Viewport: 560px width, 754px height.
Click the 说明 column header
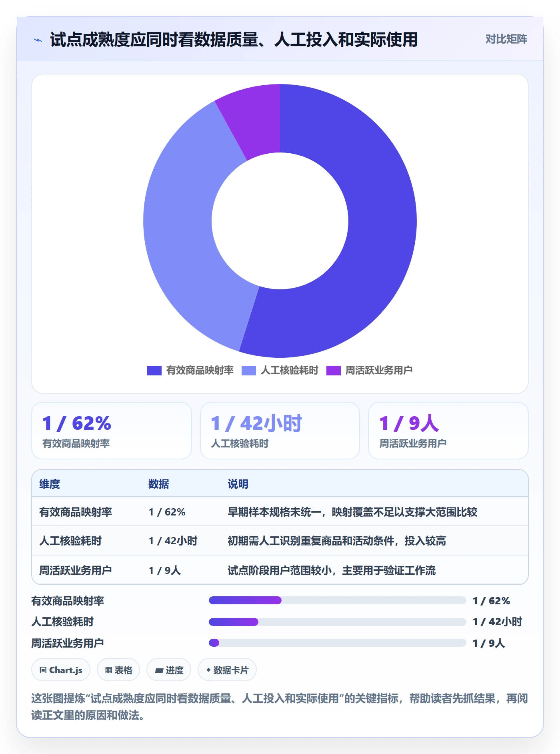click(238, 484)
